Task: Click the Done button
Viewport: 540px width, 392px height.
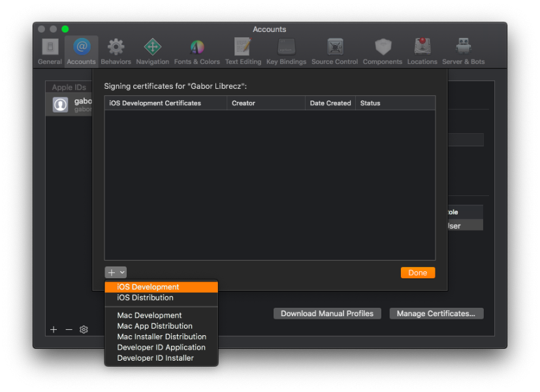Action: 417,273
